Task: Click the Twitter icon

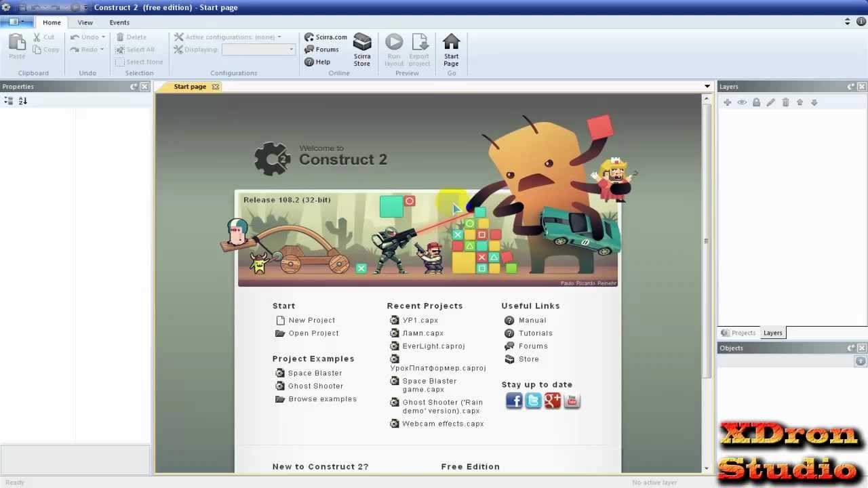Action: click(x=534, y=401)
